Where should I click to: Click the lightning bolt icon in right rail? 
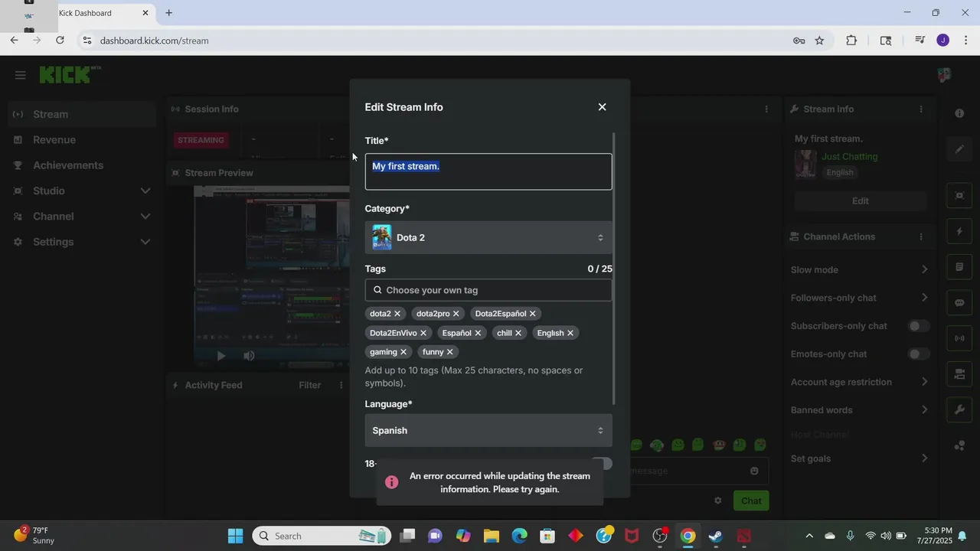point(959,231)
